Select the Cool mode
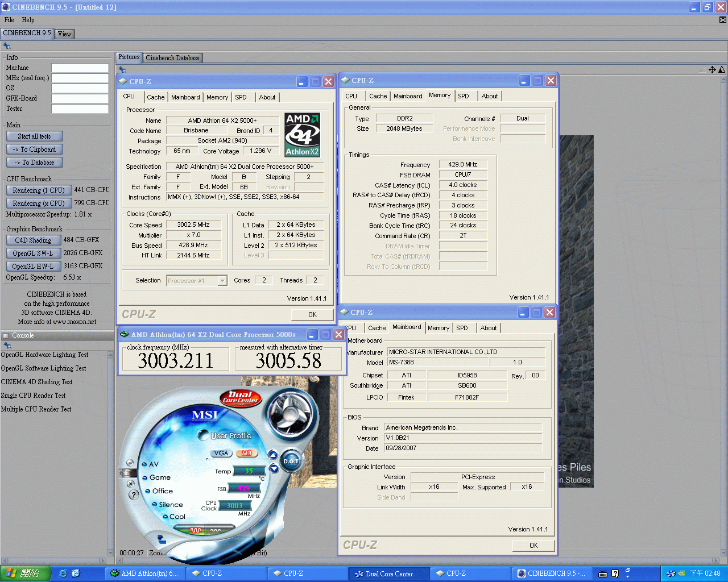Image resolution: width=728 pixels, height=582 pixels. pyautogui.click(x=174, y=517)
